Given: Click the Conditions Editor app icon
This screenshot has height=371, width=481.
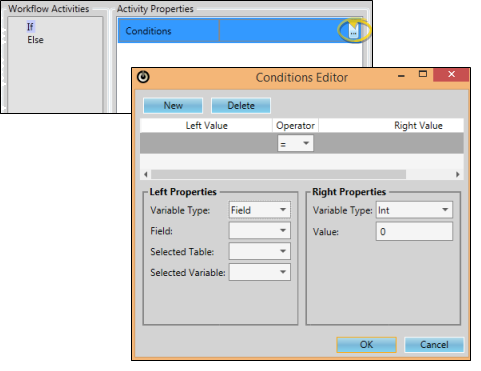Looking at the screenshot, I should tap(143, 77).
